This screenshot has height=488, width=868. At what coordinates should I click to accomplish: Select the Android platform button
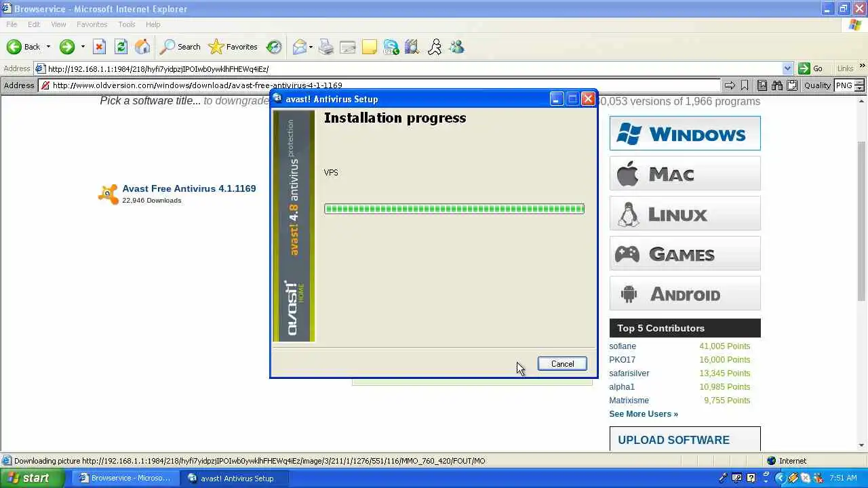(x=685, y=293)
